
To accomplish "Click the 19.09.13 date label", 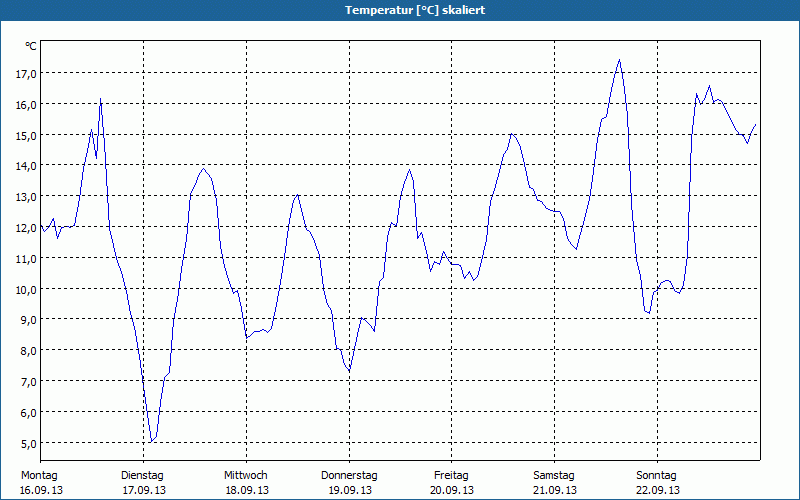I will (x=349, y=490).
